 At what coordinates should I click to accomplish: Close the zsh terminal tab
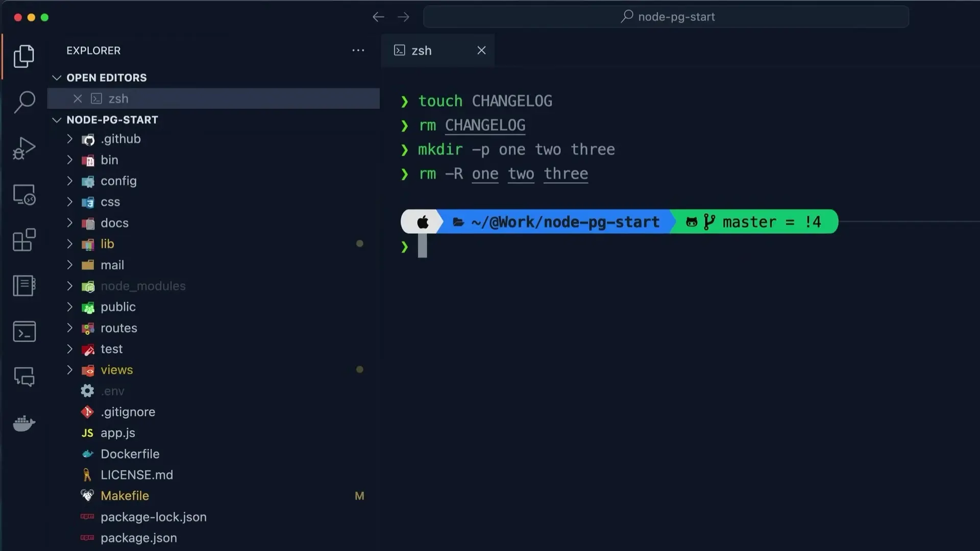(481, 50)
